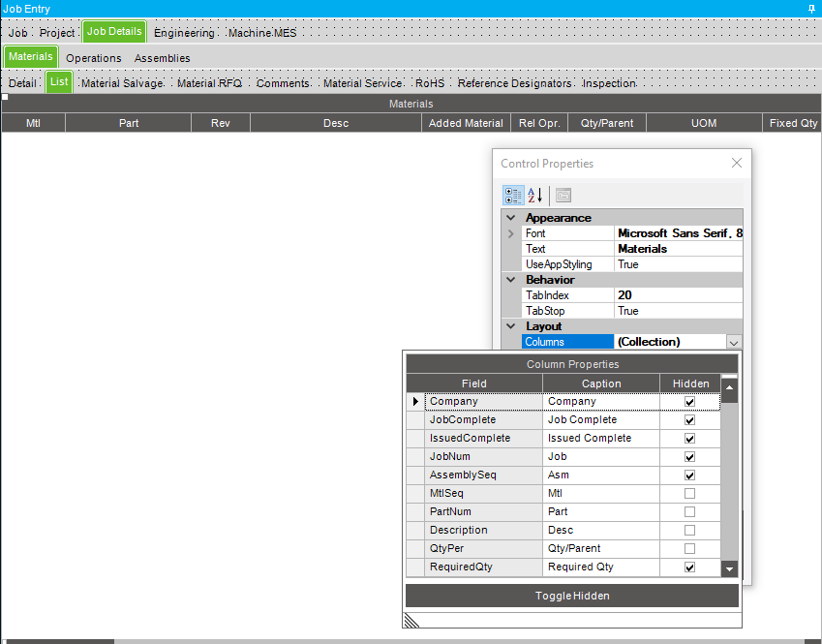Screen dimensions: 822x644
Task: Switch to the Assemblies tab
Action: (162, 58)
